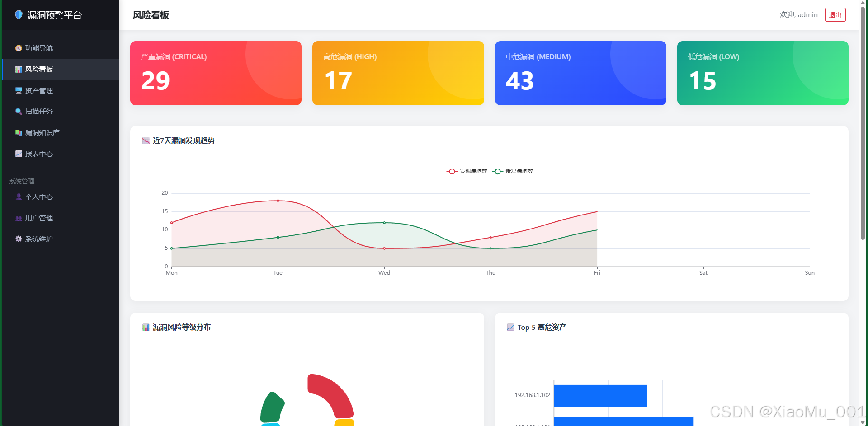Click the 欢迎, admin text
This screenshot has width=868, height=426.
pyautogui.click(x=798, y=15)
